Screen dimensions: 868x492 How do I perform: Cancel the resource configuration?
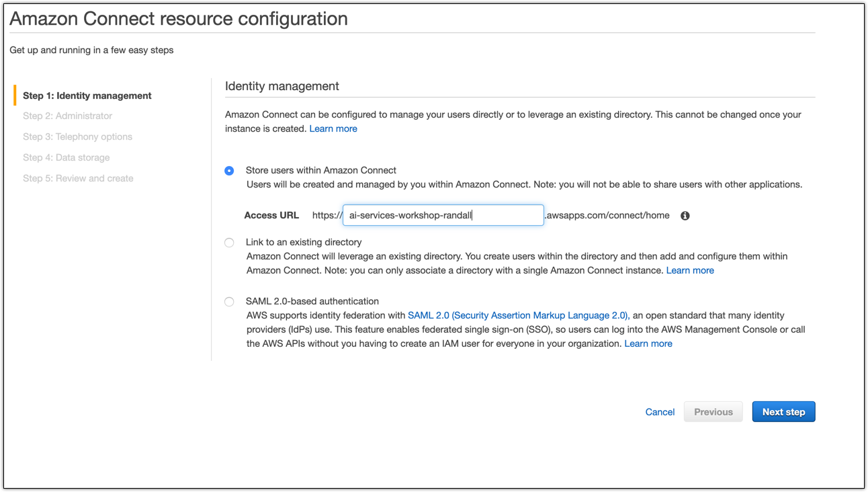click(x=660, y=412)
